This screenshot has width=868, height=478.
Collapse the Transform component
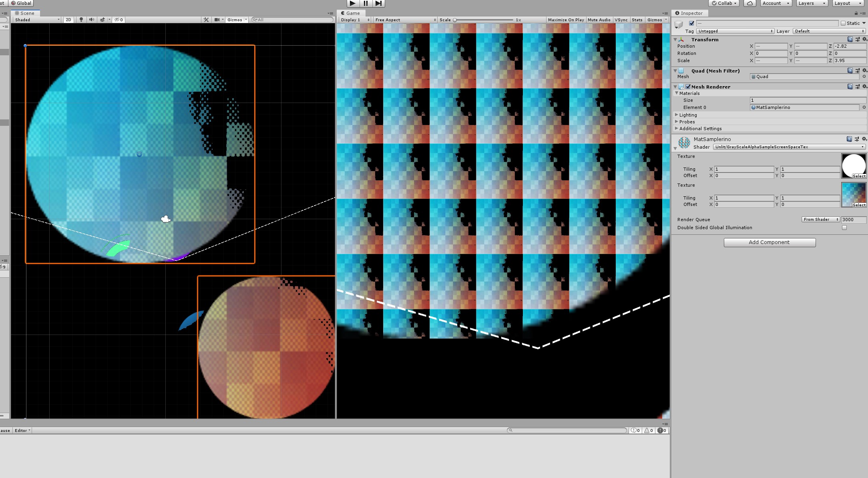[x=676, y=40]
